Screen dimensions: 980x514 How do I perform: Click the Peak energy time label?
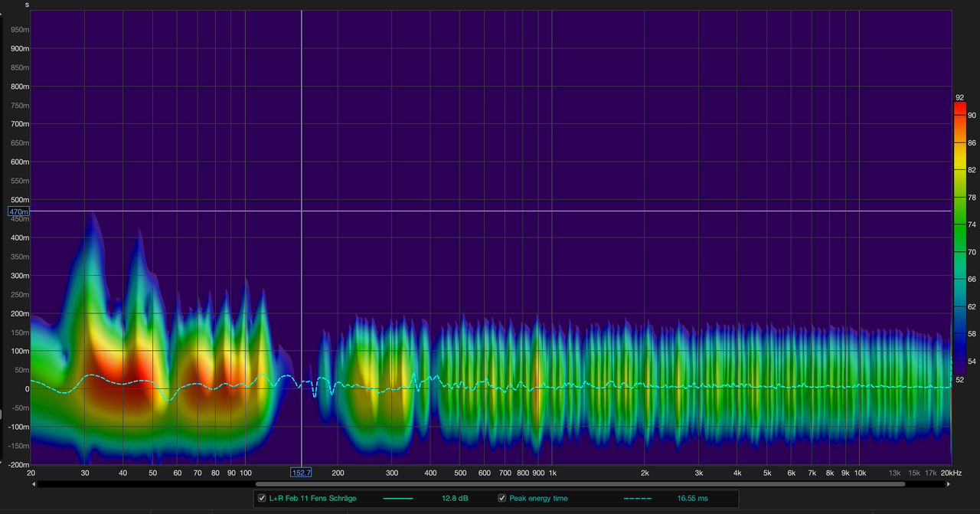point(538,498)
